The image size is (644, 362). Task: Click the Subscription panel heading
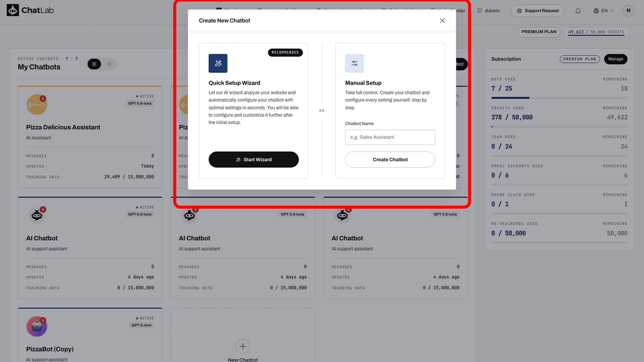point(506,59)
